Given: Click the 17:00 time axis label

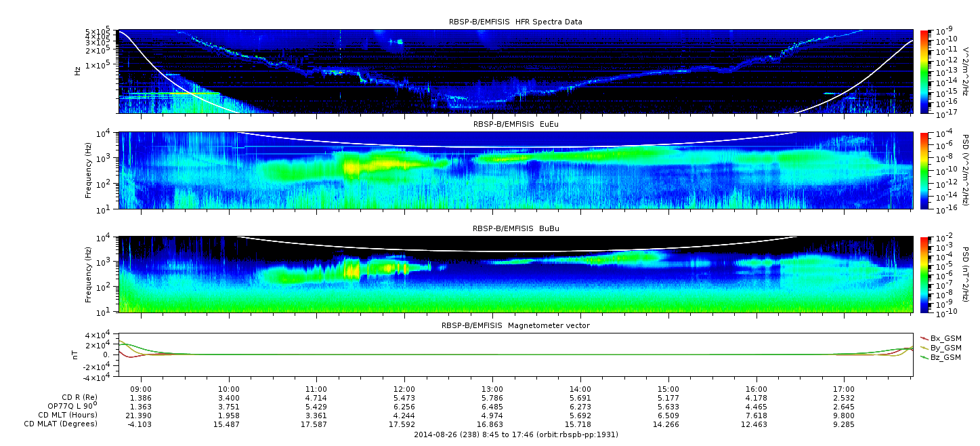Looking at the screenshot, I should pos(843,389).
